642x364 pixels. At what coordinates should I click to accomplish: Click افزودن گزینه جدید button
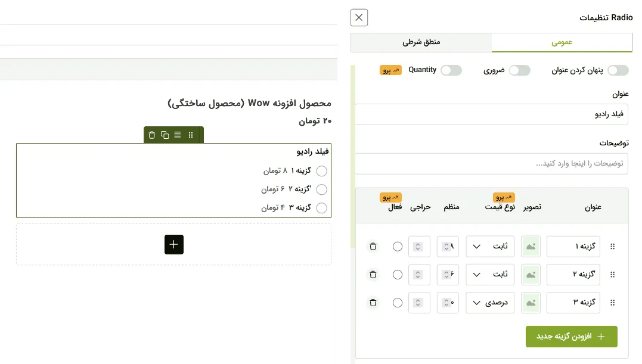tap(572, 337)
